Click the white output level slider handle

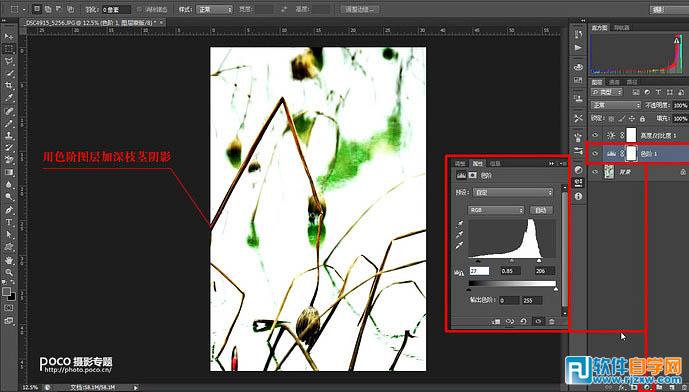[556, 289]
